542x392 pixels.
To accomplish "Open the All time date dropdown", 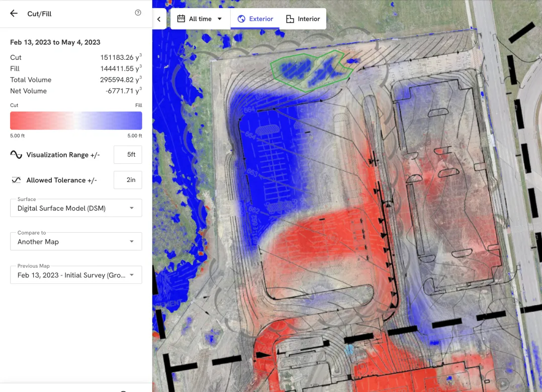I will [x=200, y=19].
